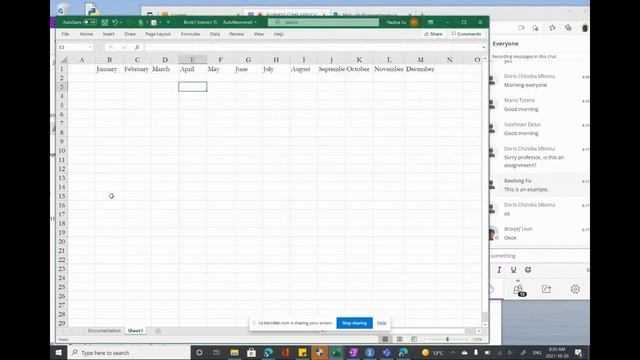Click the Windows Start button

tap(59, 352)
